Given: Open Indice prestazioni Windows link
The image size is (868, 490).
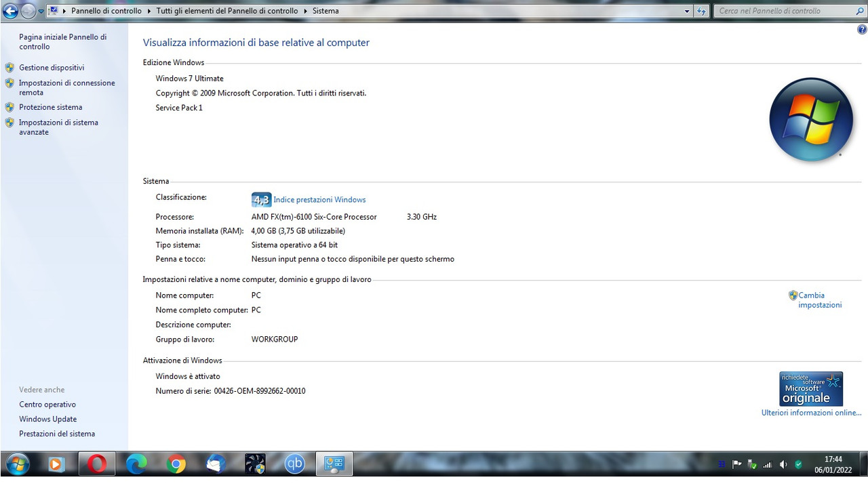Looking at the screenshot, I should pyautogui.click(x=319, y=200).
